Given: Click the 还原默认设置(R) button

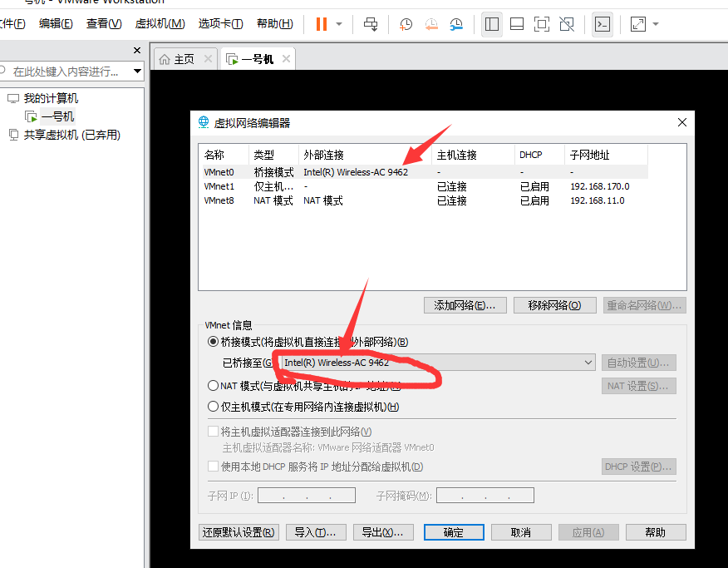Looking at the screenshot, I should [x=239, y=532].
